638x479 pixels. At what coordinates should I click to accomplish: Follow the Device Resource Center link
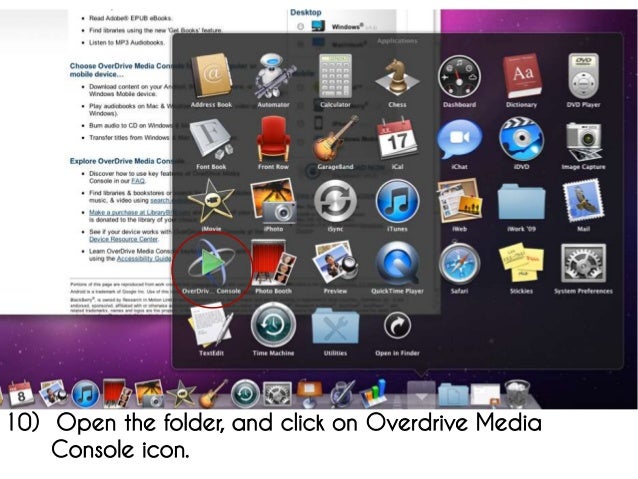pos(123,239)
